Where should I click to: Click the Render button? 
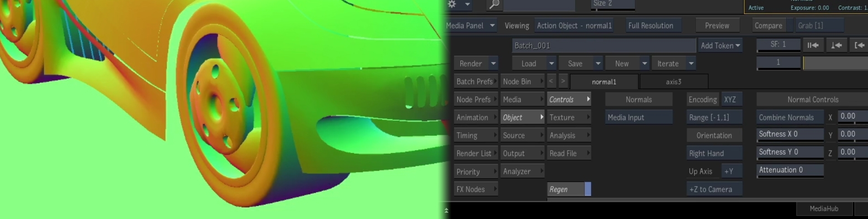click(x=471, y=63)
